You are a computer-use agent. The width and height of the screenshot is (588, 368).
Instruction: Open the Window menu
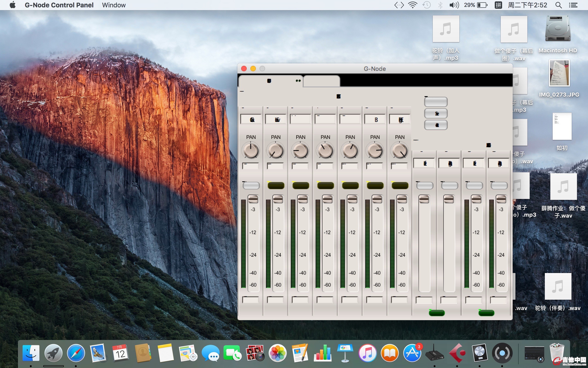coord(114,5)
